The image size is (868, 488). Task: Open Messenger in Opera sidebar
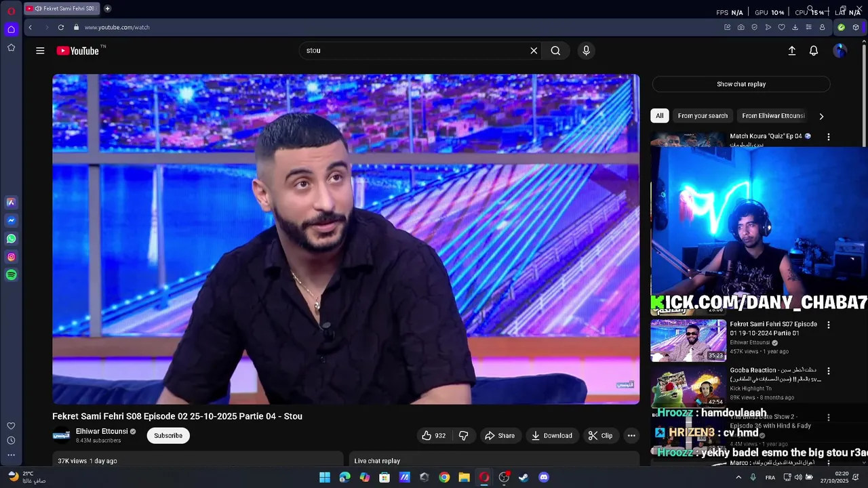tap(11, 220)
